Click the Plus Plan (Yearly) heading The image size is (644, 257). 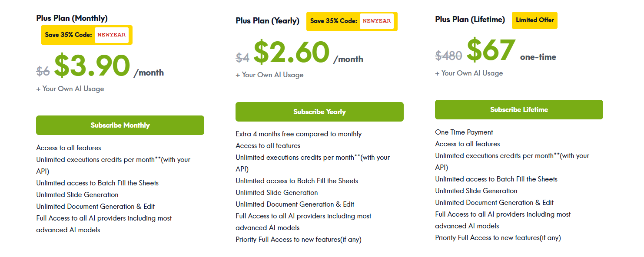[x=267, y=21]
